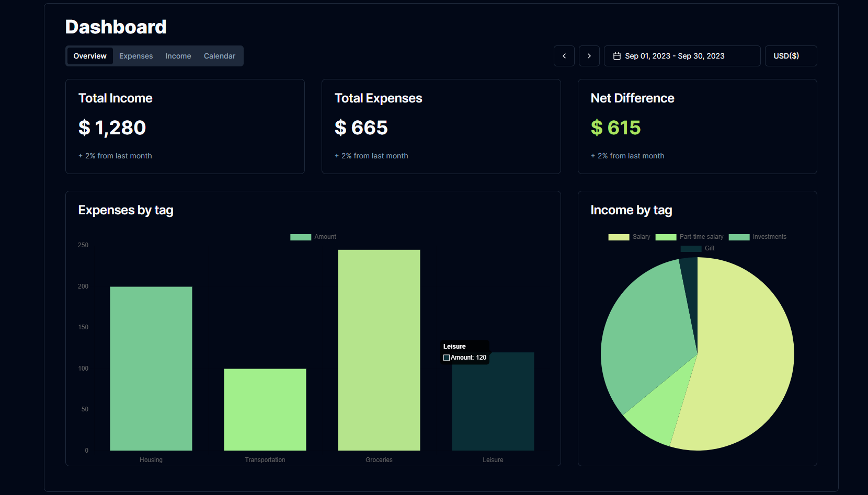Select the Leisure bar
This screenshot has width=868, height=495.
pyautogui.click(x=493, y=401)
